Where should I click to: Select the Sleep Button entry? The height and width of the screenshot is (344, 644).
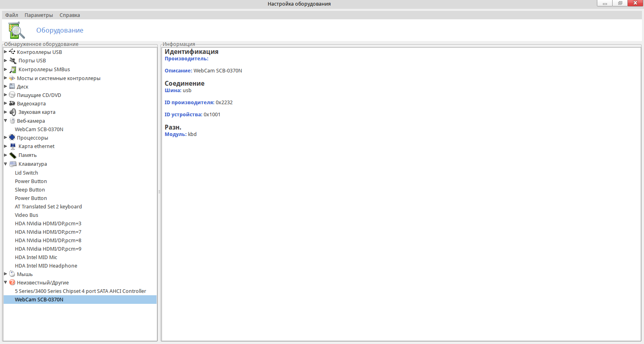tap(30, 190)
